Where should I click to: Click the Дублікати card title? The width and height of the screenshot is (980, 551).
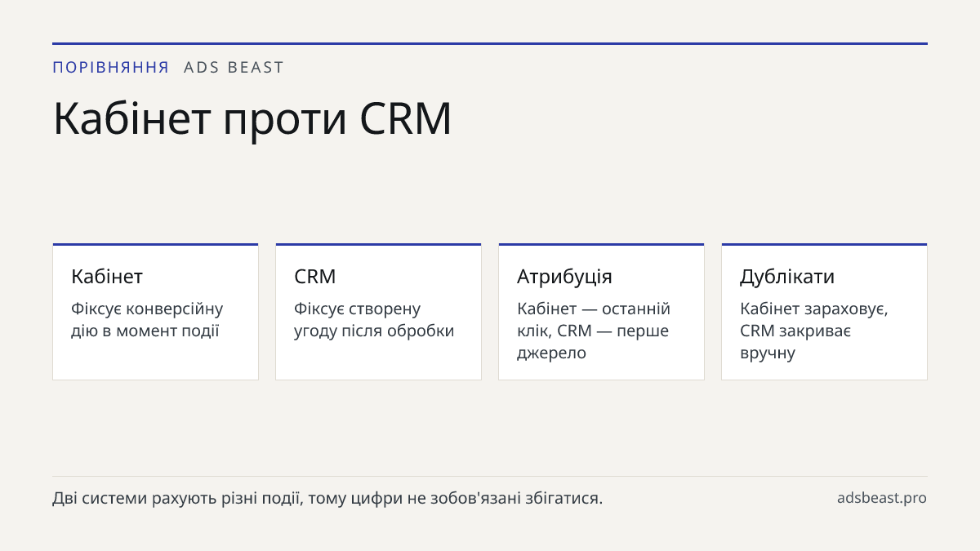(787, 277)
